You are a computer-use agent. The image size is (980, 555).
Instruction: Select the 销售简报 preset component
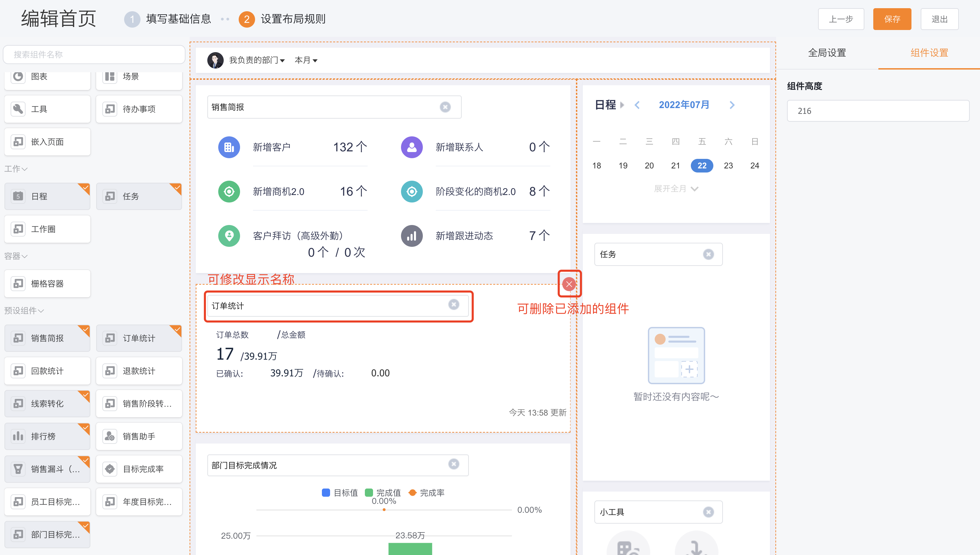(47, 338)
